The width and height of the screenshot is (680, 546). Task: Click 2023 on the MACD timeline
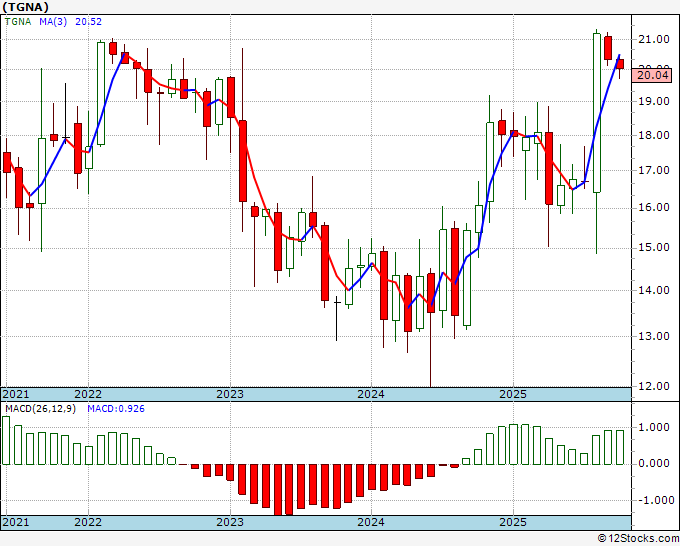[x=230, y=522]
